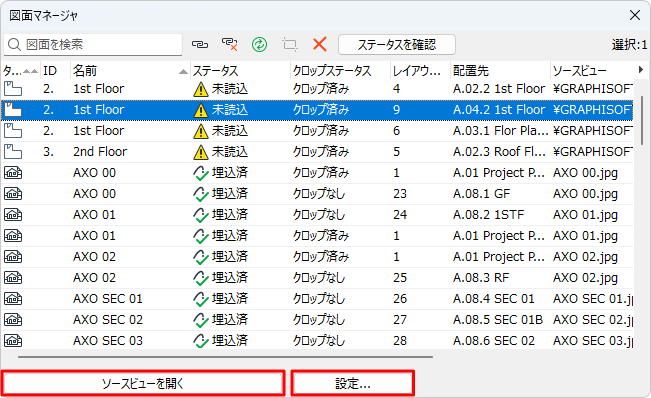The image size is (651, 398).
Task: Click green check icon of AXO SEC 03 row
Action: tap(201, 341)
